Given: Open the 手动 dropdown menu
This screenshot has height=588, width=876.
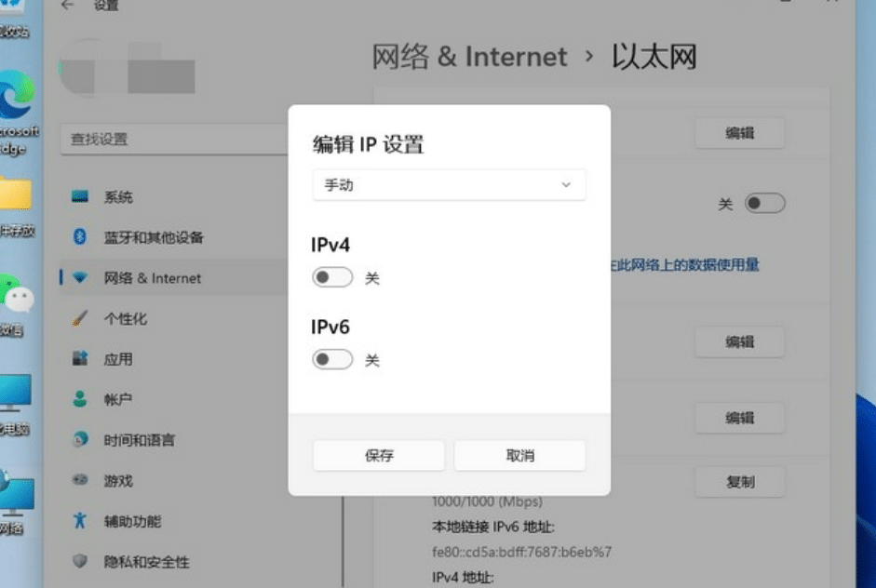Looking at the screenshot, I should [x=449, y=185].
